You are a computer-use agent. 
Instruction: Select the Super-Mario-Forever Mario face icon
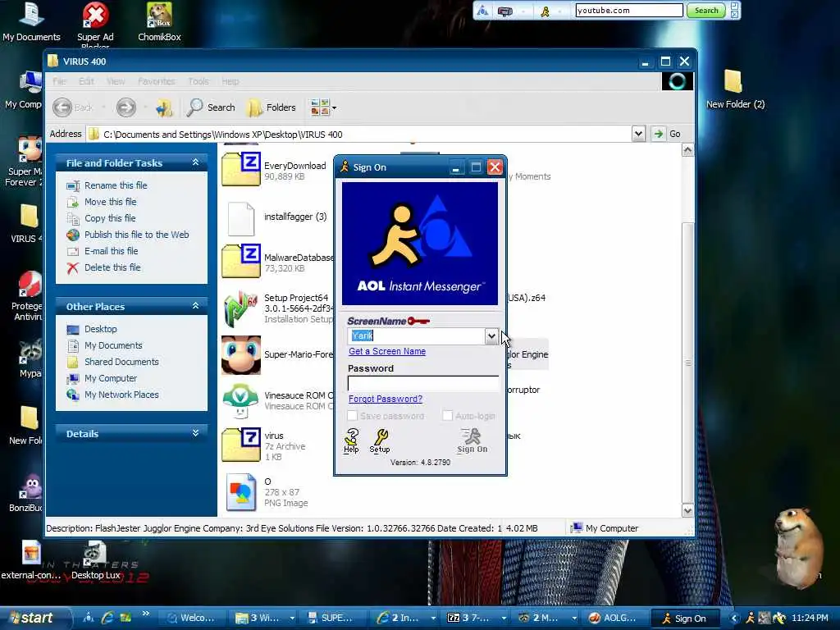click(x=241, y=355)
